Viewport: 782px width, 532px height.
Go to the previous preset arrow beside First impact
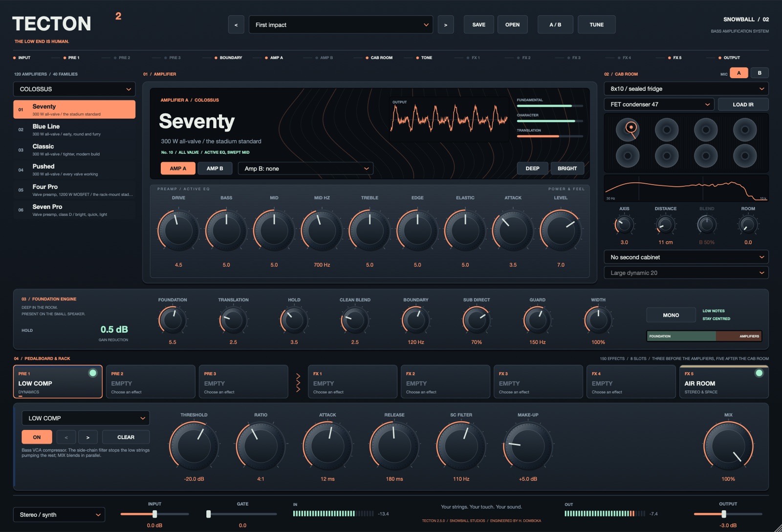(236, 25)
